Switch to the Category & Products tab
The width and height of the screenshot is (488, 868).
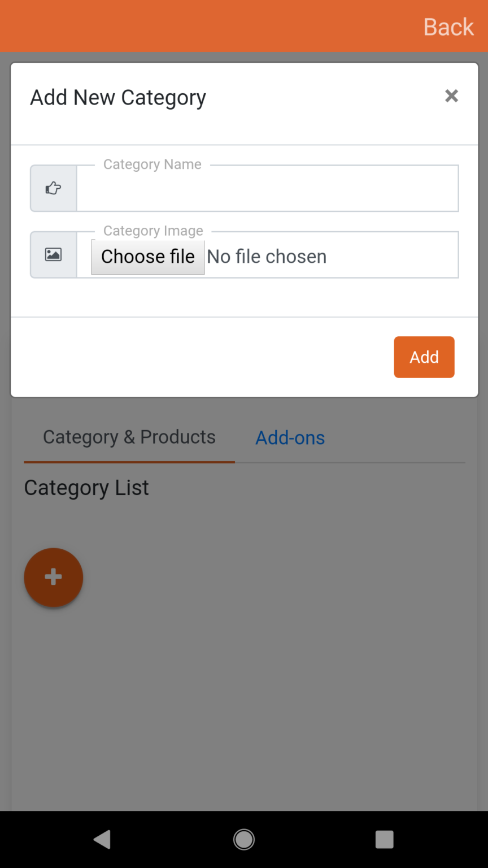point(129,437)
